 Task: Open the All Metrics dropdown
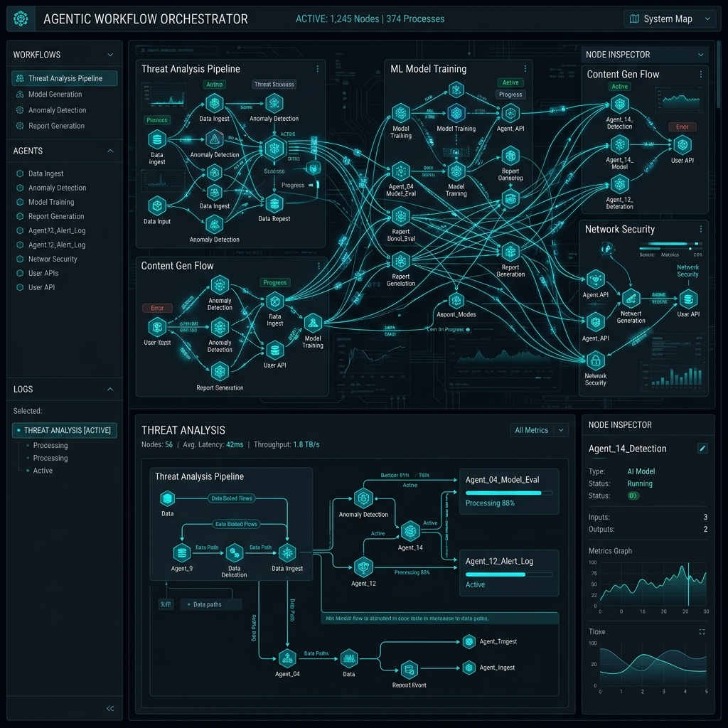click(540, 430)
